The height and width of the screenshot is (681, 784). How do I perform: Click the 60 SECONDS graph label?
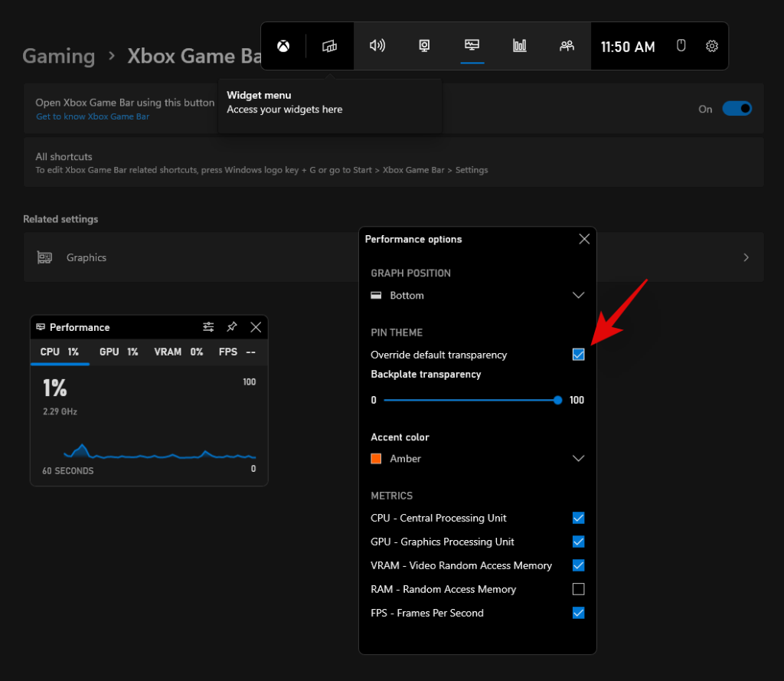click(68, 471)
